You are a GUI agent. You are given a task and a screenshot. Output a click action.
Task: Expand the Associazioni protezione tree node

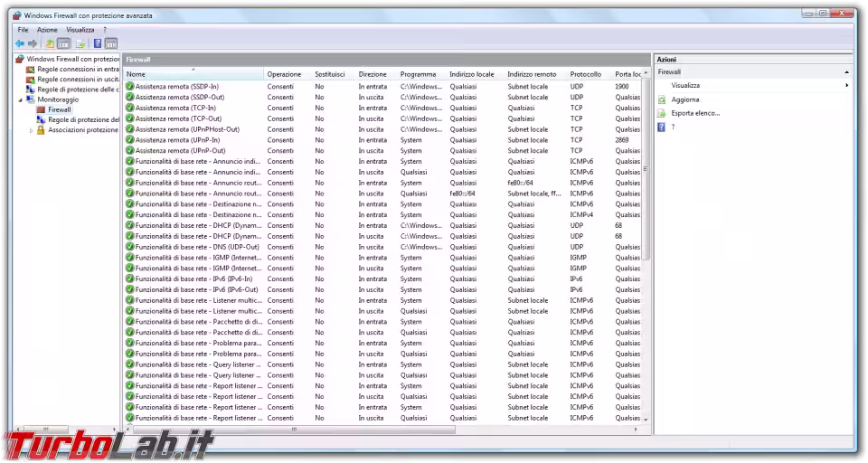32,130
